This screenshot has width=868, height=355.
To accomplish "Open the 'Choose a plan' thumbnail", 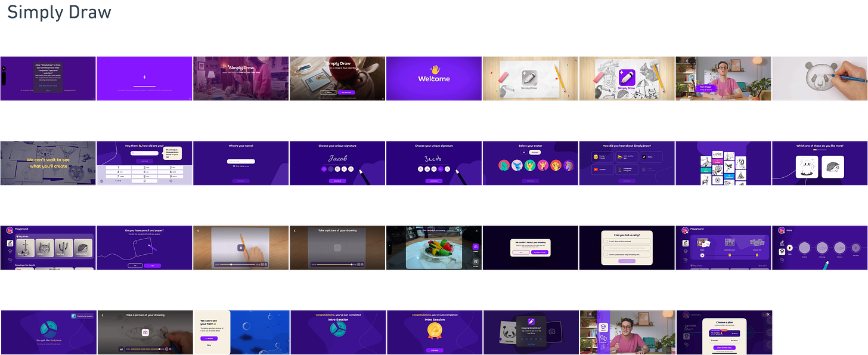I will coord(723,332).
